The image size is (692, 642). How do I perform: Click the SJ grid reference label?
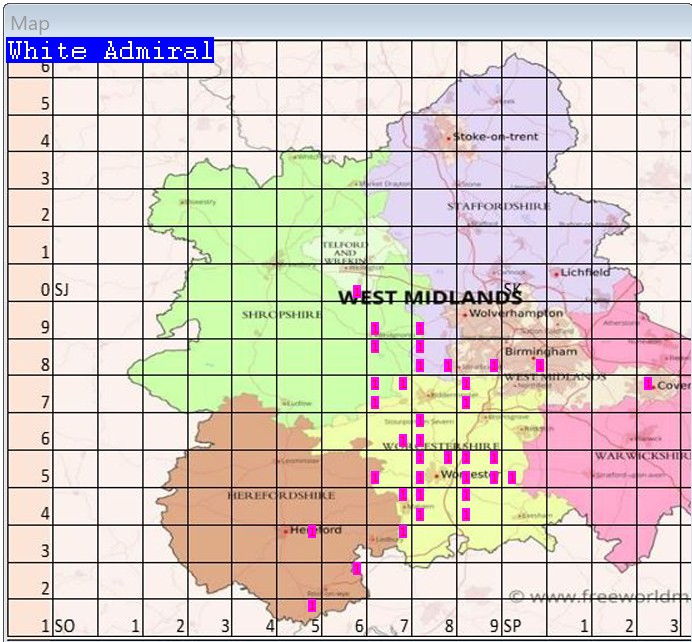[x=61, y=290]
